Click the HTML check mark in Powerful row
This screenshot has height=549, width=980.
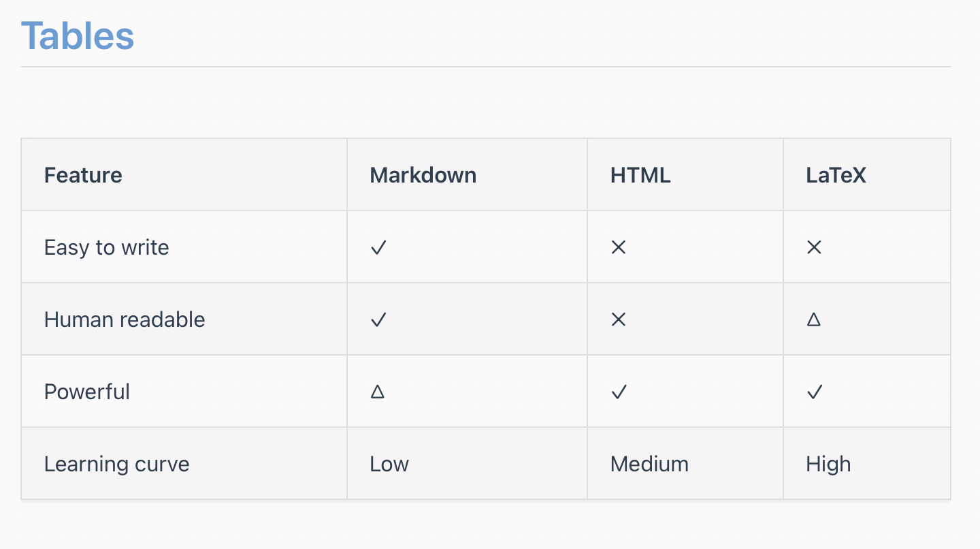619,392
